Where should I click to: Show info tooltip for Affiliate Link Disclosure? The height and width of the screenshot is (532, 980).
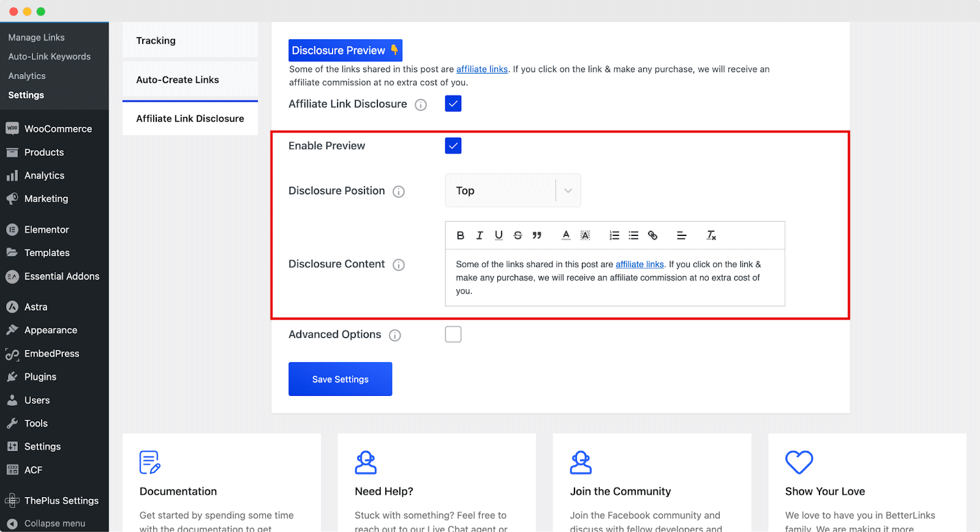(x=421, y=105)
